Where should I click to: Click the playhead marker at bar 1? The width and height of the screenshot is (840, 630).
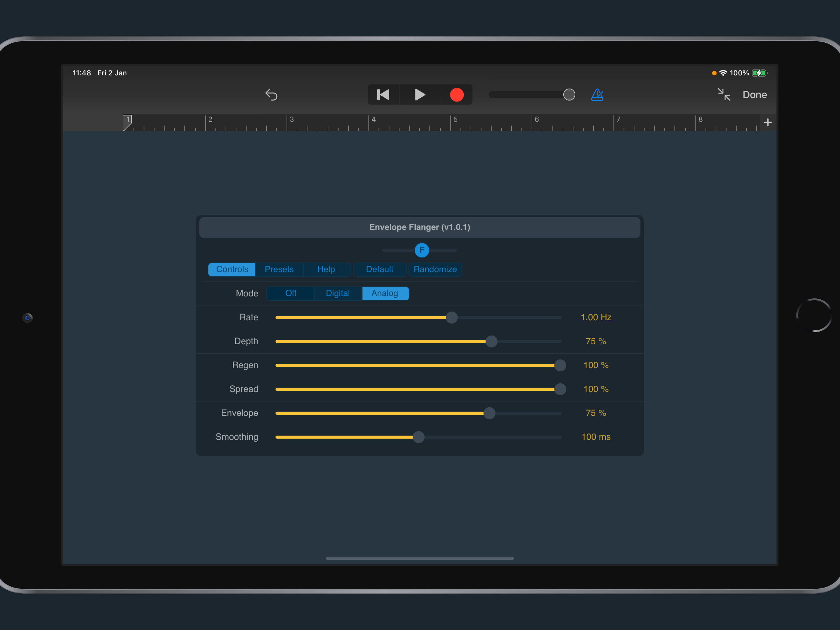click(128, 122)
